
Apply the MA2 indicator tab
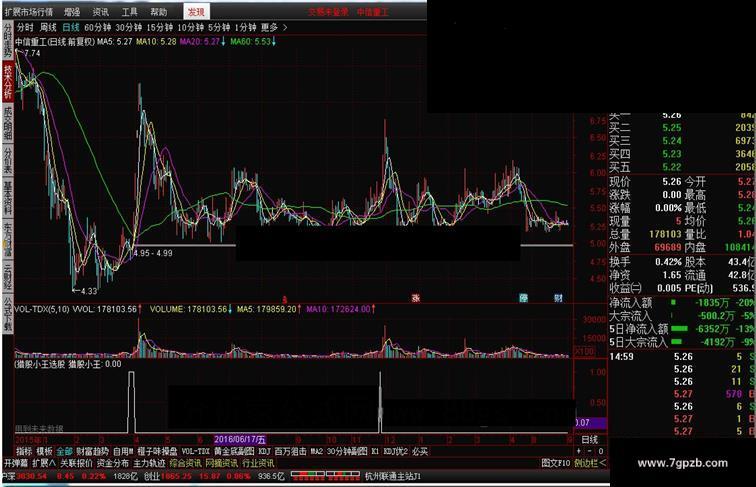(x=316, y=451)
